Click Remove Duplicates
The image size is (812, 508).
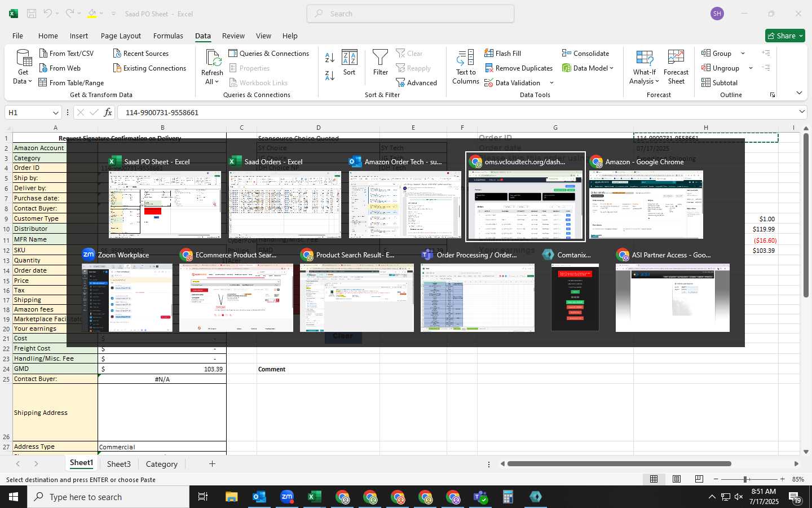[518, 68]
